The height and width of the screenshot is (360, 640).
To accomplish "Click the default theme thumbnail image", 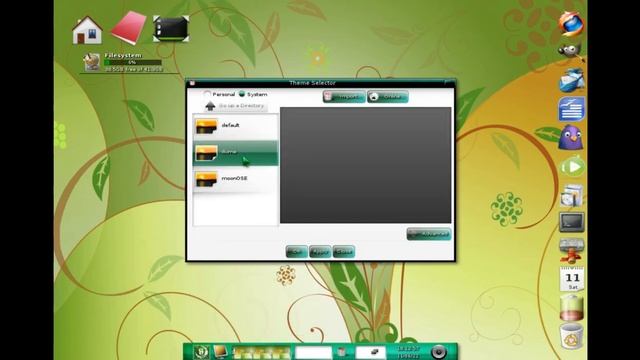I will (206, 126).
